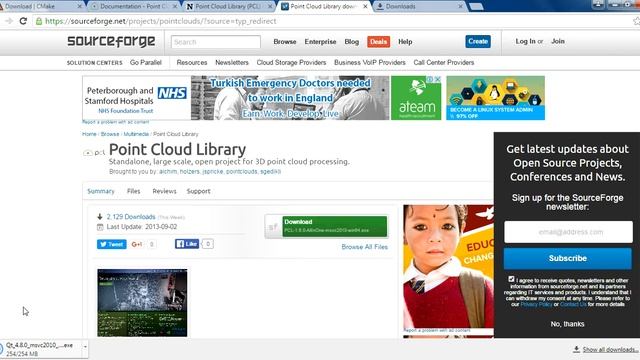Open the Resources link
This screenshot has height=360, width=640.
192,62
